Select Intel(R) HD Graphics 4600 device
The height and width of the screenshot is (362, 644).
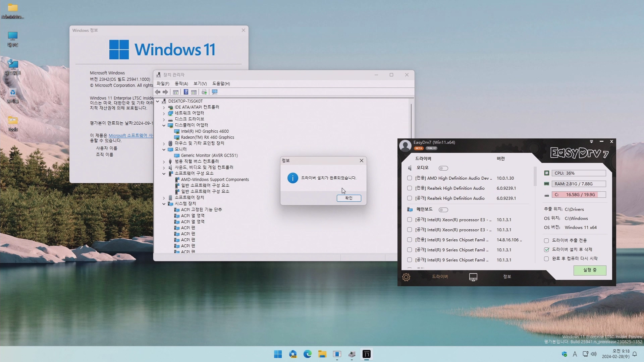205,131
